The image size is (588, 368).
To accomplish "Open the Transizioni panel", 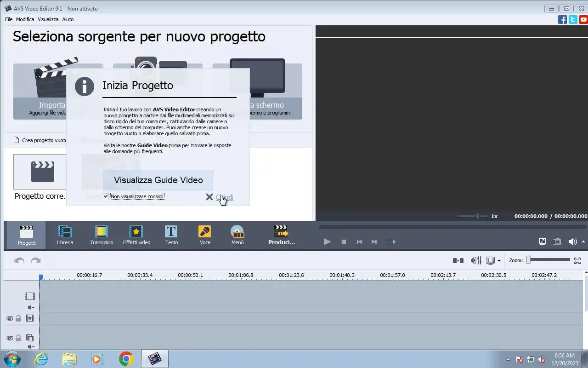I will tap(102, 235).
